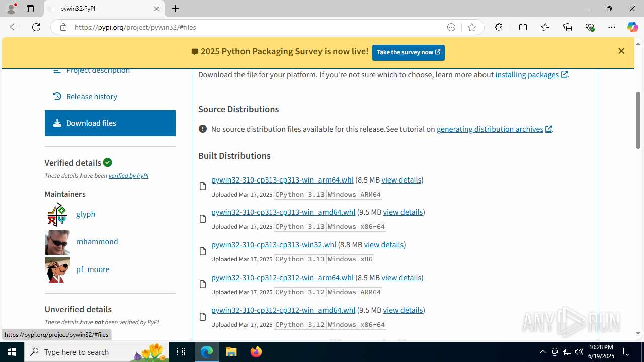Viewport: 644px width, 362px height.
Task: Click file icon beside cp313 win32 wheel
Action: point(203,251)
